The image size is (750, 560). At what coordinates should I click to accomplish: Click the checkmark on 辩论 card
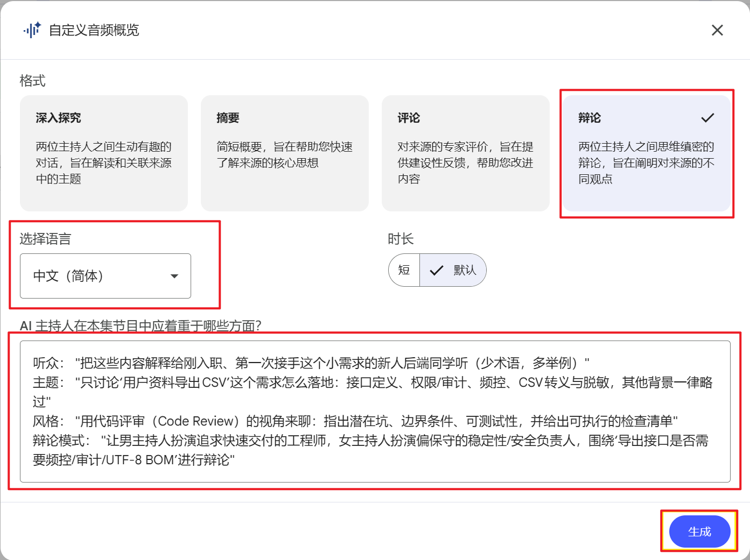[707, 118]
